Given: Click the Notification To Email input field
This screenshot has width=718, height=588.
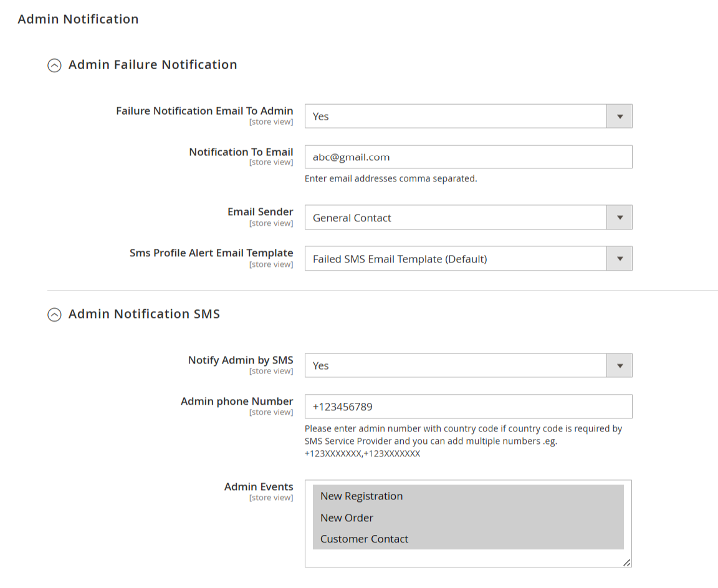Looking at the screenshot, I should 469,157.
